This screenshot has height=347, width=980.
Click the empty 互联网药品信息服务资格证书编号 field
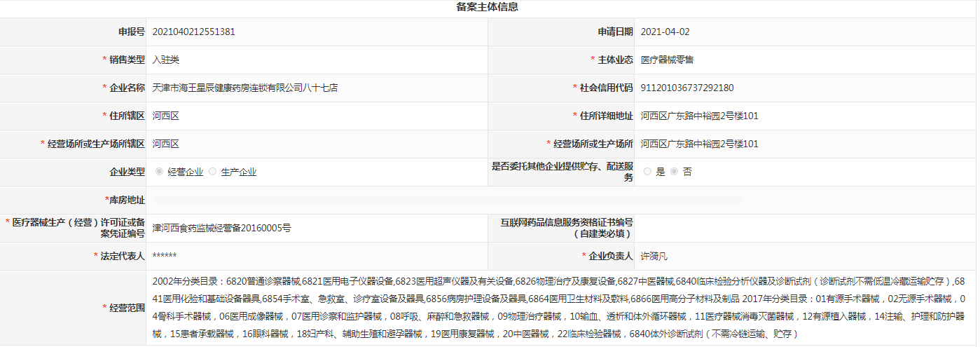pyautogui.click(x=804, y=228)
